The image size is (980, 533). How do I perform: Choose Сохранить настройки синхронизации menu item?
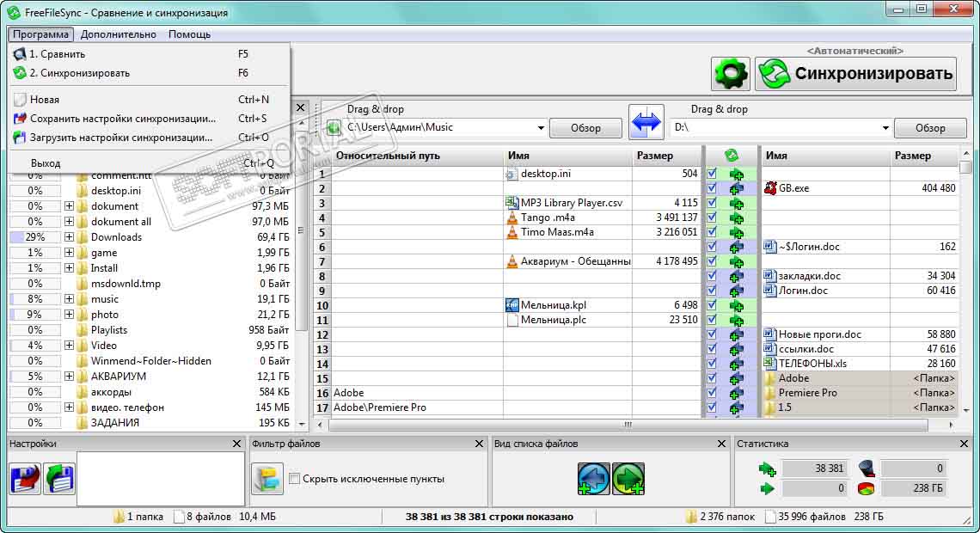tap(149, 119)
